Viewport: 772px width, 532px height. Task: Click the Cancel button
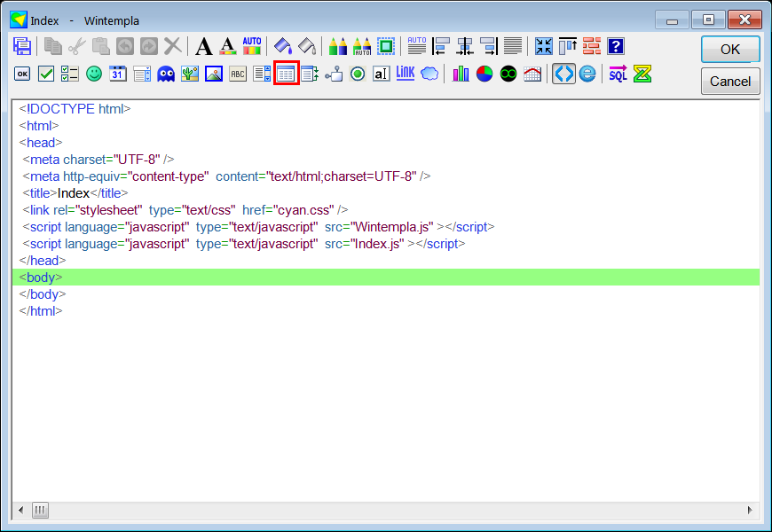click(730, 82)
